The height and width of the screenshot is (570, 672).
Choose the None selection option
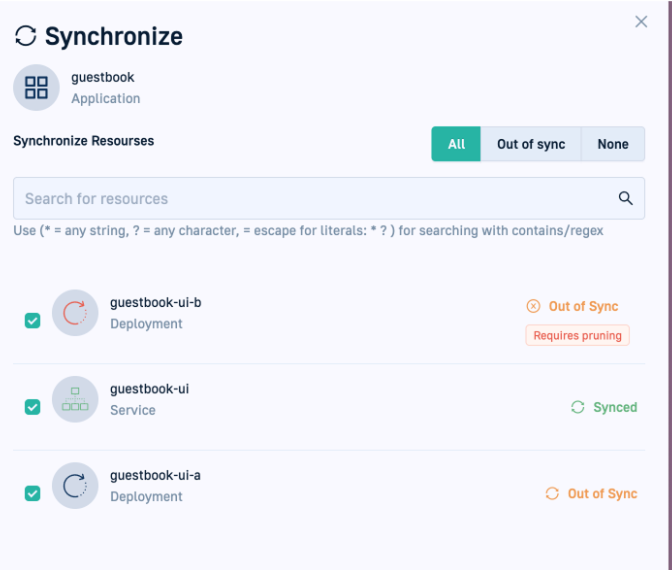pos(613,144)
